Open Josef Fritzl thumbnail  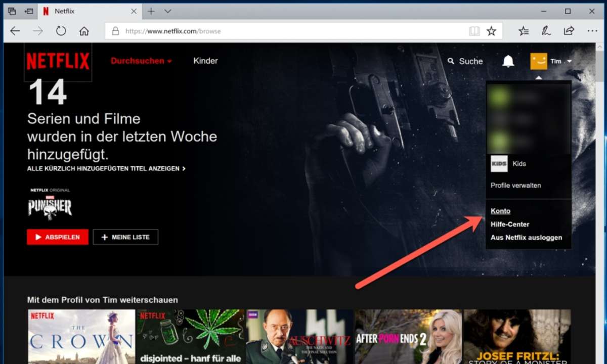pyautogui.click(x=517, y=337)
